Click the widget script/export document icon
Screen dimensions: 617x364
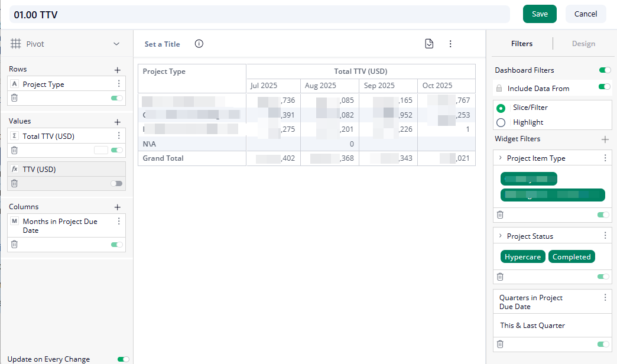coord(429,44)
